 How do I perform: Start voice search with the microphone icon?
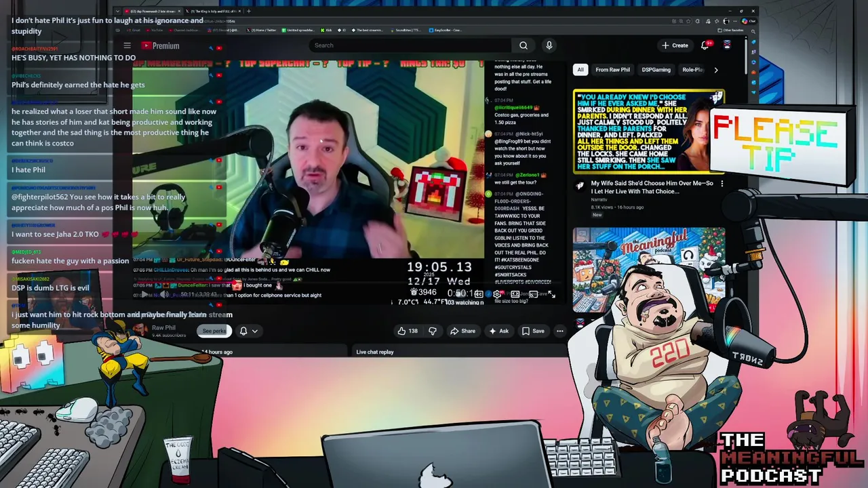pos(549,45)
